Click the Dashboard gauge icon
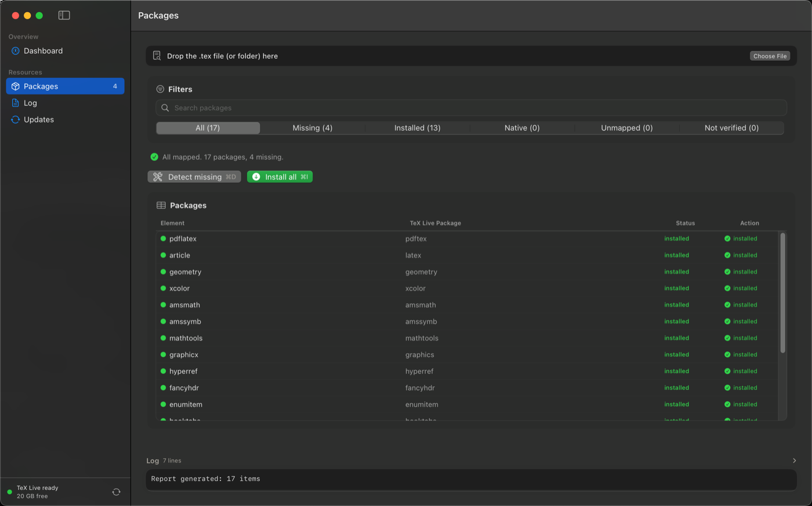The width and height of the screenshot is (812, 506). (x=16, y=51)
